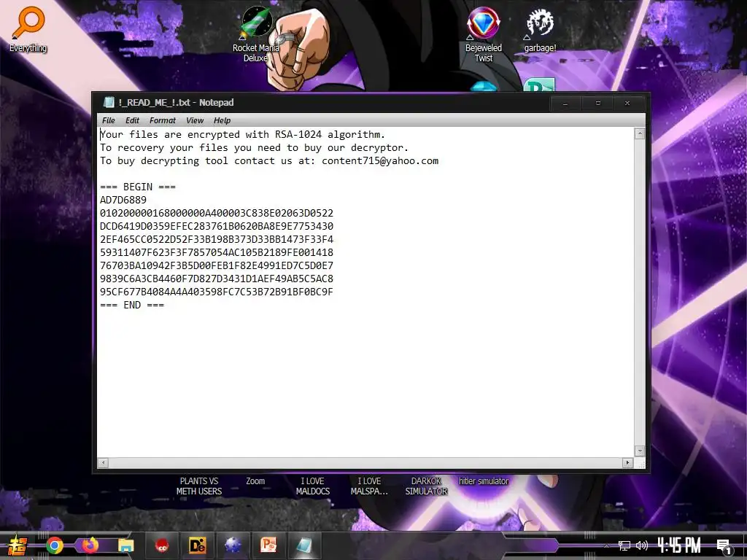The image size is (747, 560).
Task: Click the vertical scrollbar down arrow
Action: [x=640, y=451]
